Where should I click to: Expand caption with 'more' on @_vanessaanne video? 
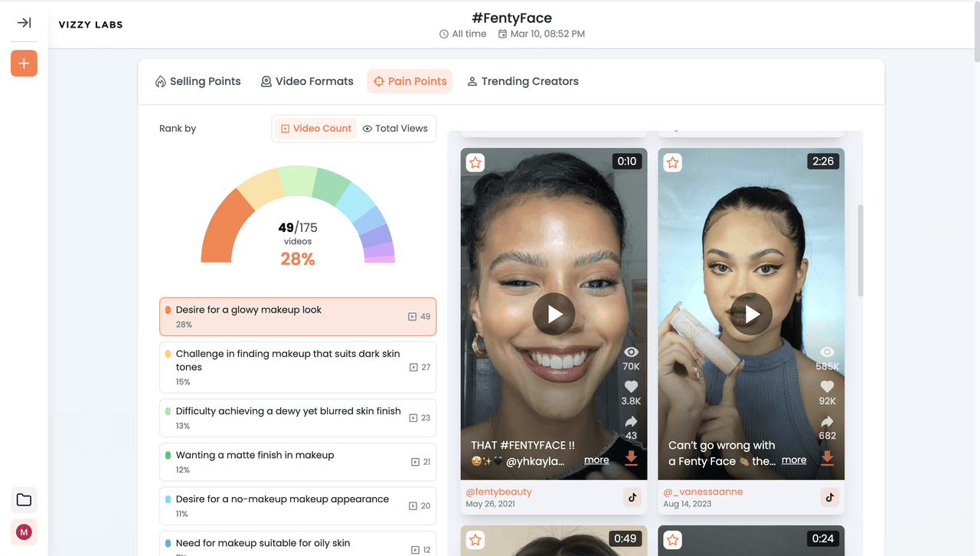click(794, 460)
